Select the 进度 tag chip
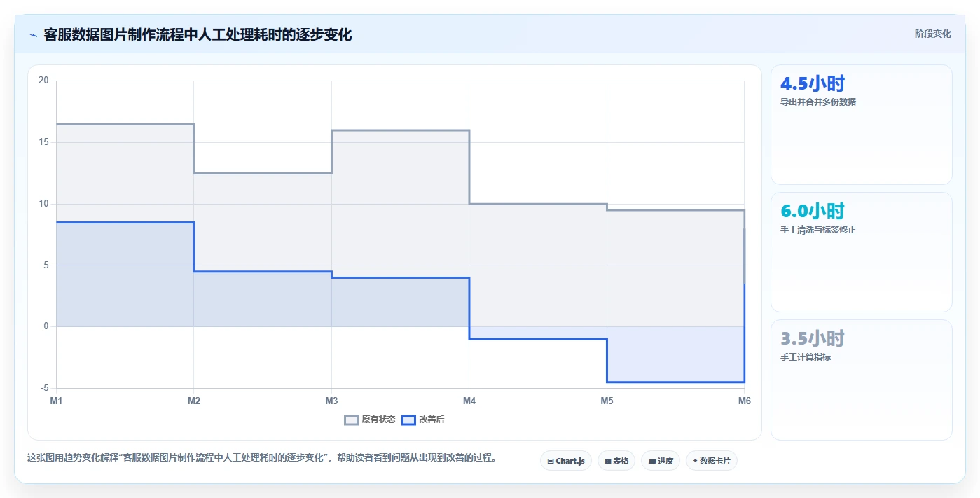The image size is (980, 498). pyautogui.click(x=661, y=461)
